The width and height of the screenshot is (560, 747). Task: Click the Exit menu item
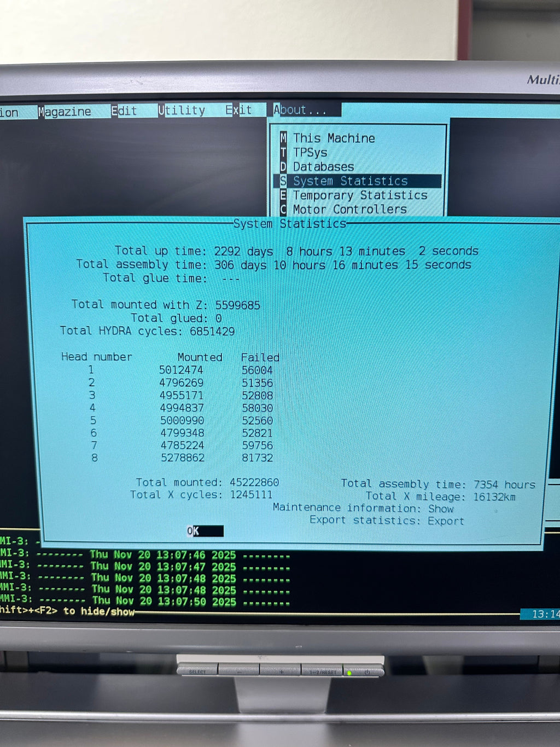click(x=238, y=110)
